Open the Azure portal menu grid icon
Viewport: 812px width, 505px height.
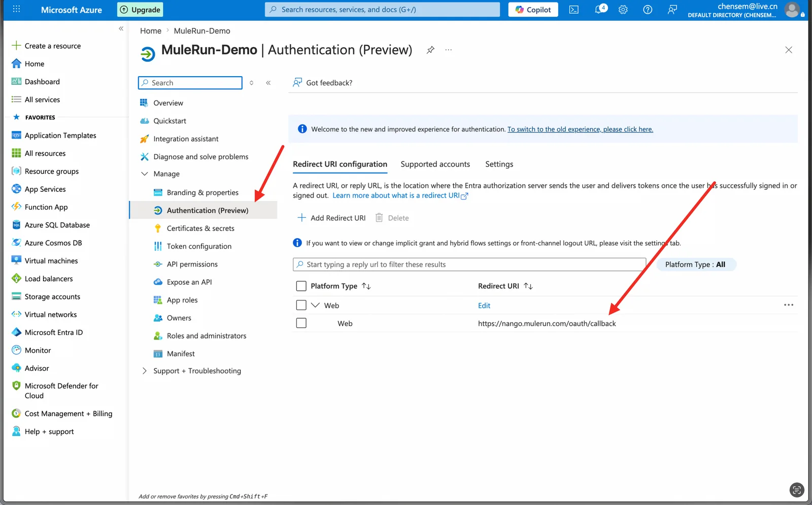coord(16,9)
